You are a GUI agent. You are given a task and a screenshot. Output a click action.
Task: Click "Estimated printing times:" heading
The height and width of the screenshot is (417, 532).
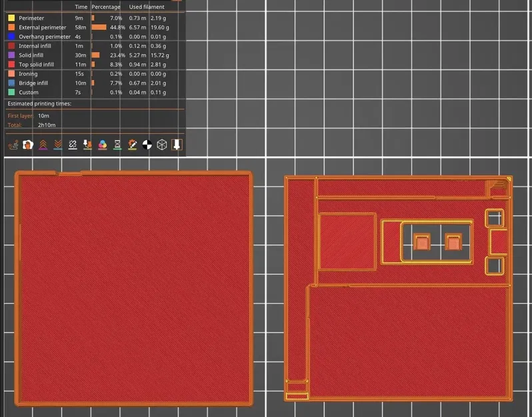[39, 103]
